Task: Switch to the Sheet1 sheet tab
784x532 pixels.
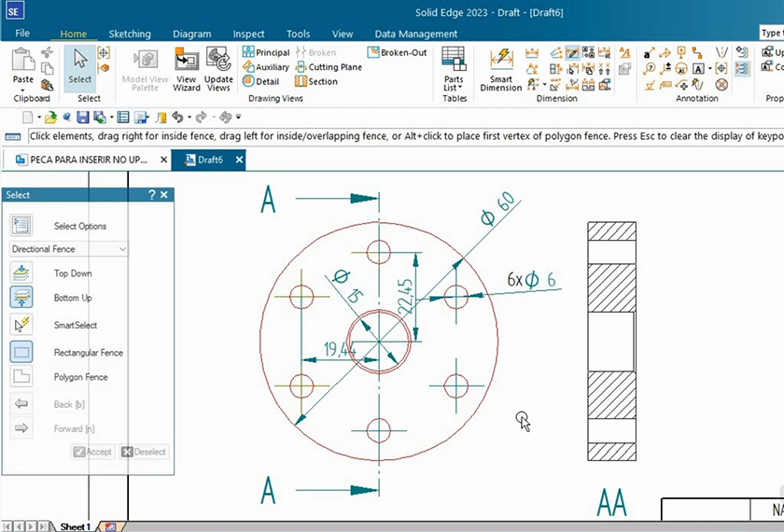Action: pyautogui.click(x=75, y=526)
